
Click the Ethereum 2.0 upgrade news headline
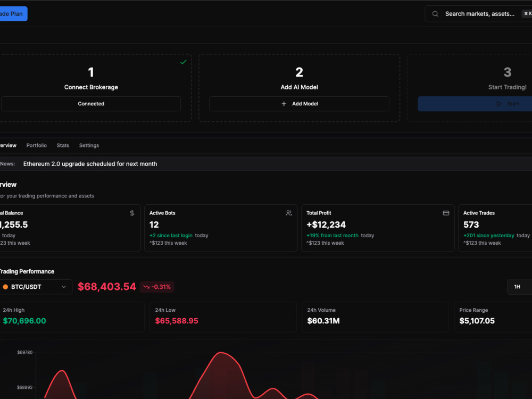(90, 164)
